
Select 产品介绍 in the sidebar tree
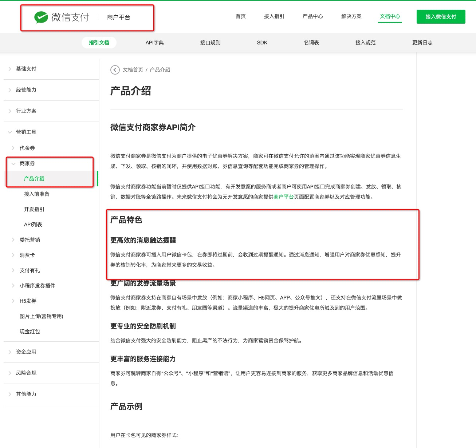coord(34,179)
